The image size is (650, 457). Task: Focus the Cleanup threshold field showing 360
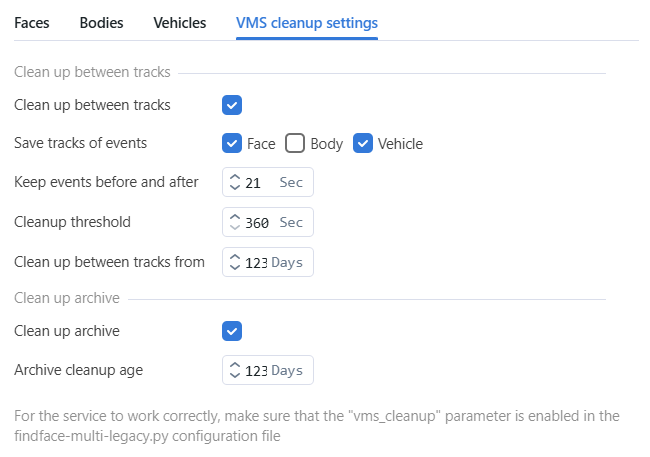(x=257, y=222)
